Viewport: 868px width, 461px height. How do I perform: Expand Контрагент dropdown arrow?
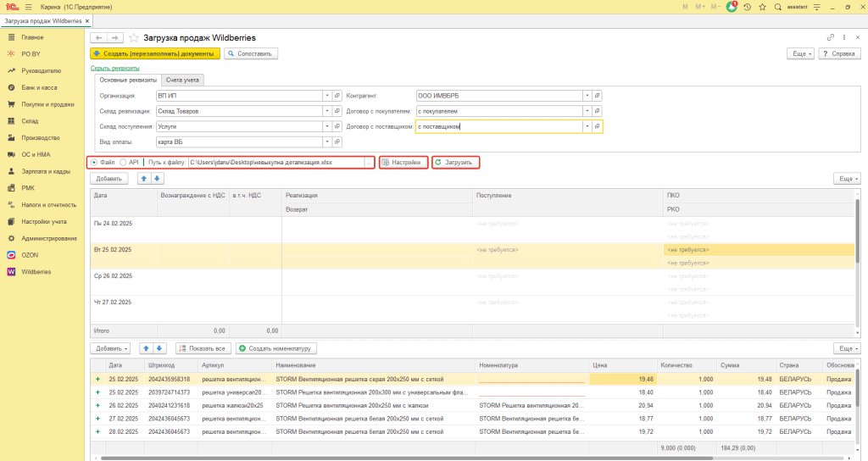click(587, 96)
